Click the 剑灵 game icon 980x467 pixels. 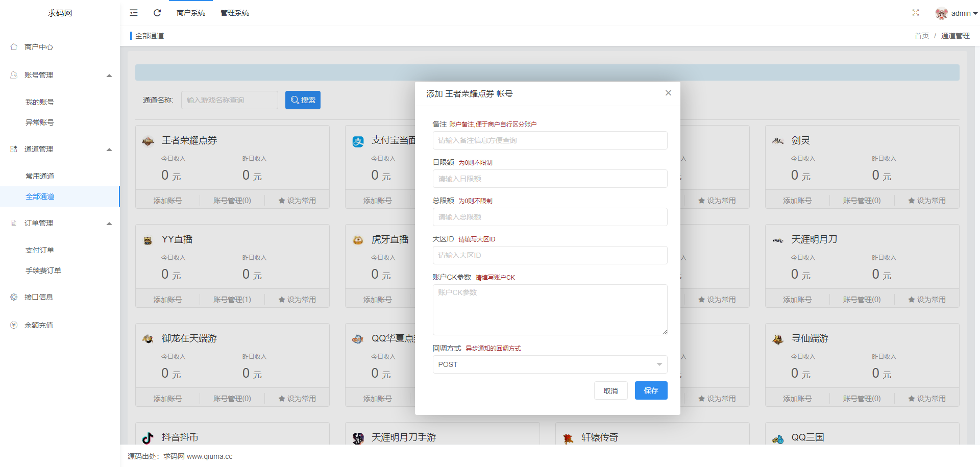[778, 141]
